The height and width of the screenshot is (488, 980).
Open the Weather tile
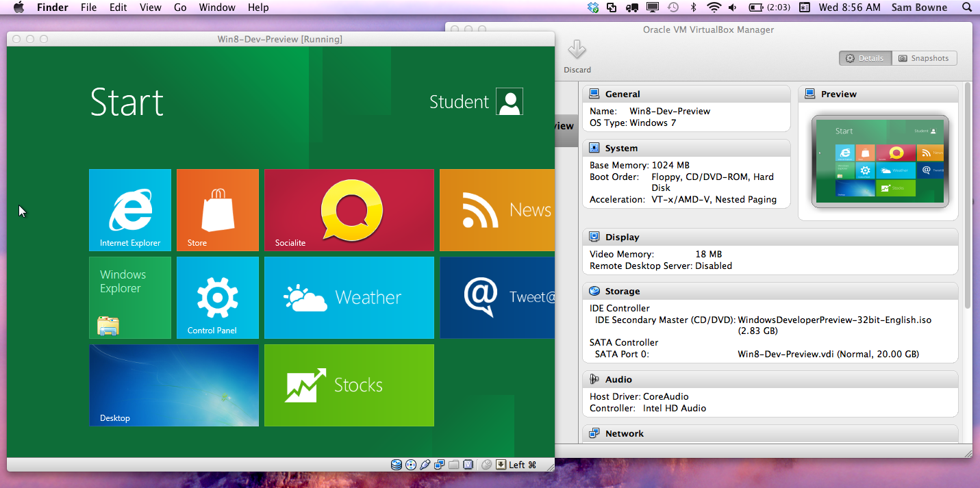pyautogui.click(x=349, y=298)
